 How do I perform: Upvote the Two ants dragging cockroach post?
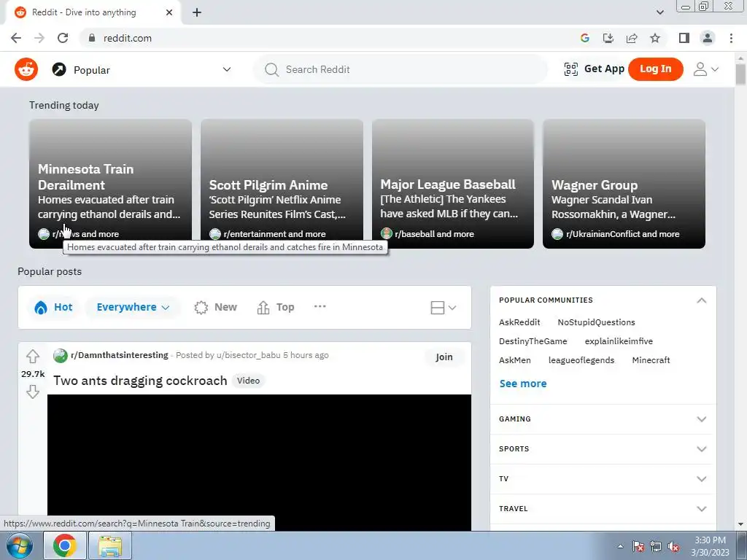pos(32,356)
